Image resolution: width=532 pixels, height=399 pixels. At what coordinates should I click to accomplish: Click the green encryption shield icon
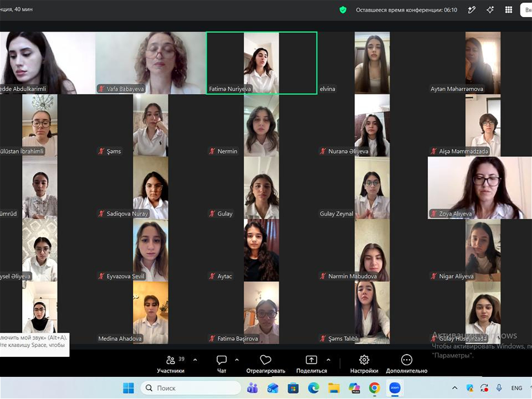pyautogui.click(x=343, y=10)
